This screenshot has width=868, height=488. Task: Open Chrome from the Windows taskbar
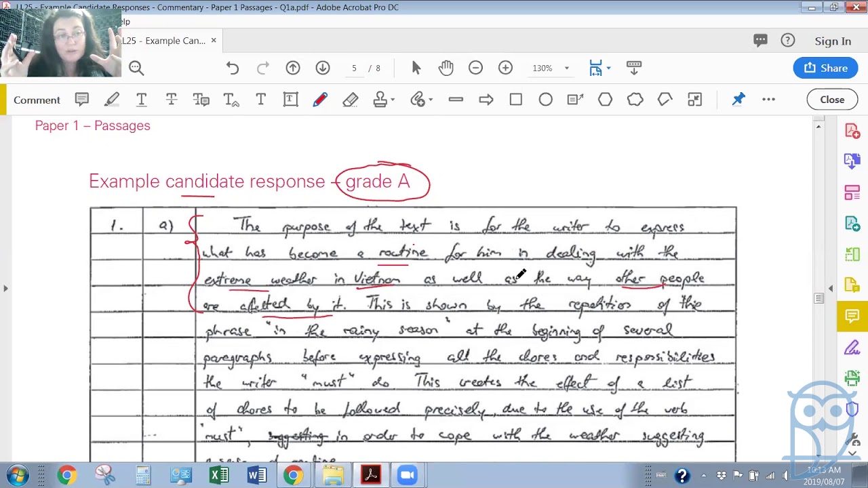click(x=66, y=475)
